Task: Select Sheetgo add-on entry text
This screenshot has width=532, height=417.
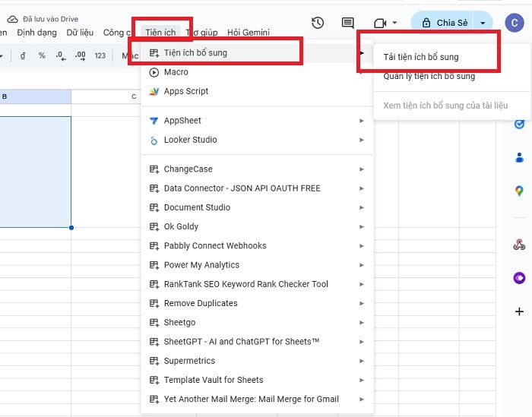Action: (x=179, y=322)
